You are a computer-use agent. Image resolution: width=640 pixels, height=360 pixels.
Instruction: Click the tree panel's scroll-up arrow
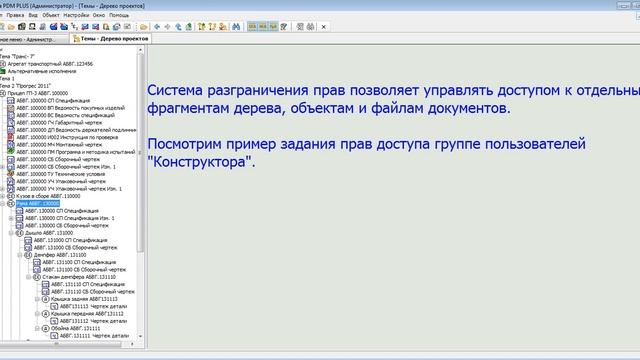pos(140,50)
